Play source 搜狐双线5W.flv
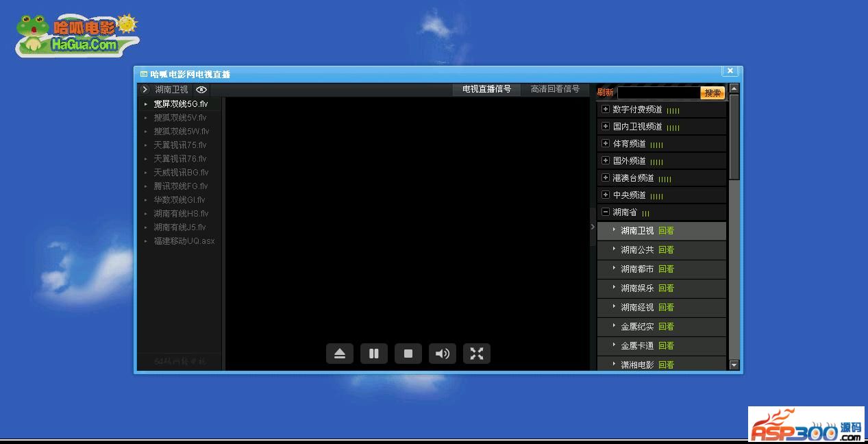Image resolution: width=868 pixels, height=444 pixels. 180,132
